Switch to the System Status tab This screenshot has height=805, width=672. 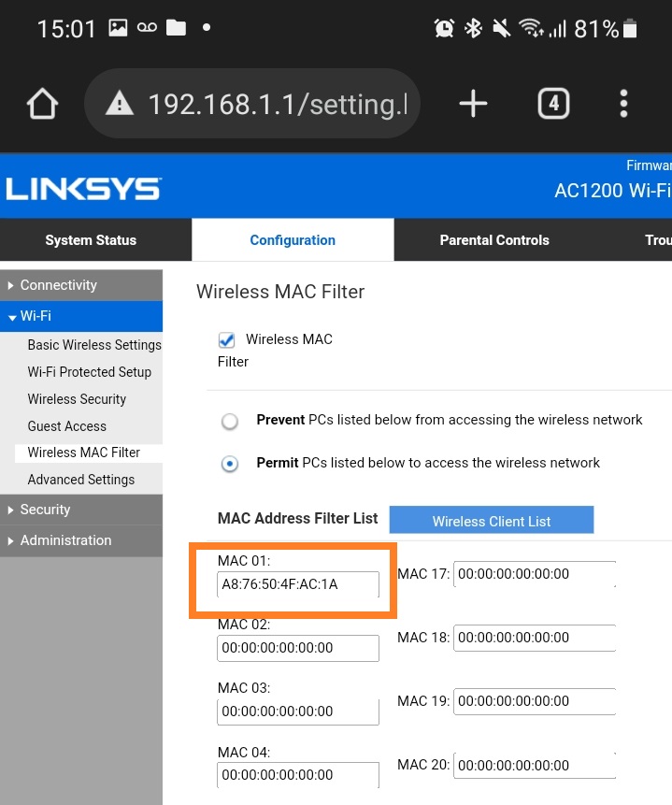pyautogui.click(x=91, y=240)
